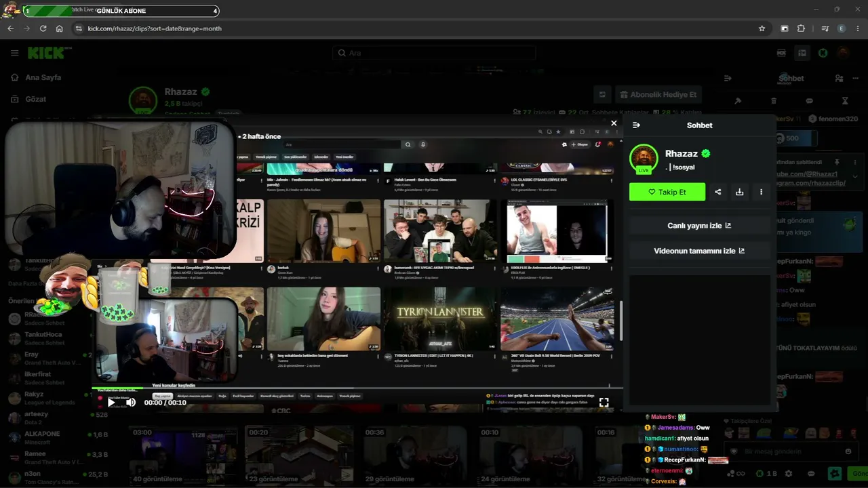The image size is (868, 488).
Task: Open the browser home page
Action: 60,28
